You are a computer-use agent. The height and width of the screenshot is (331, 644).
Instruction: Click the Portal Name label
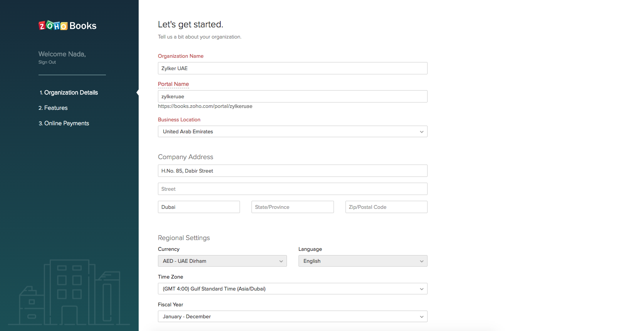[173, 84]
